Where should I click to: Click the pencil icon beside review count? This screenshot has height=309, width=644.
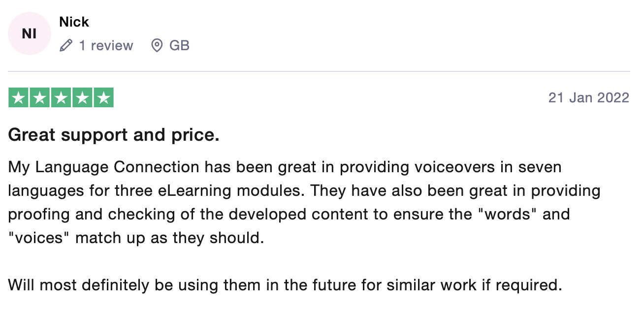(x=65, y=46)
